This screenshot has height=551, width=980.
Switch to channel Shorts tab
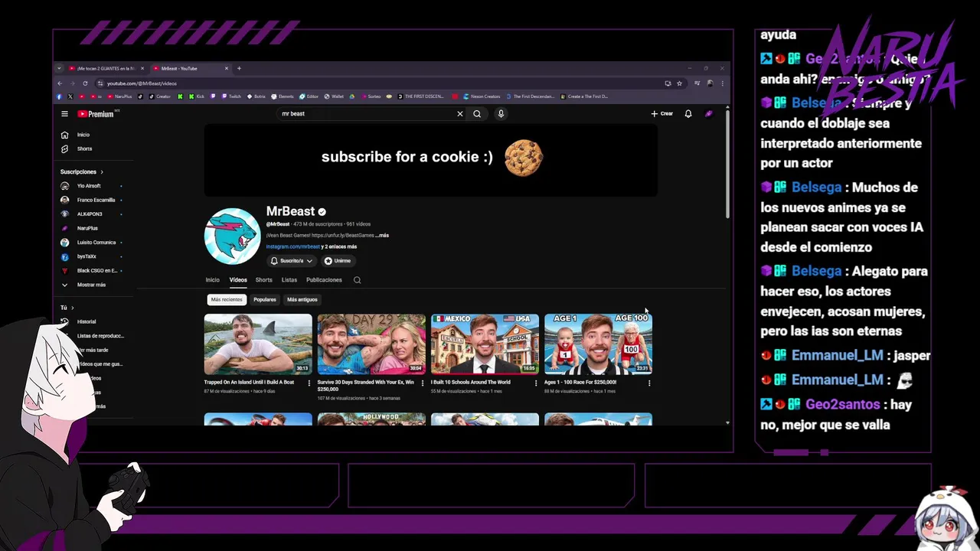point(263,280)
